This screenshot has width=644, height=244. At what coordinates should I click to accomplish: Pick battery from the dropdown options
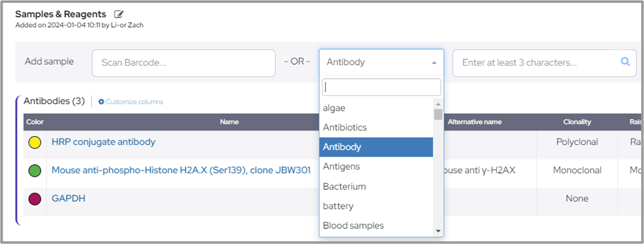pyautogui.click(x=338, y=206)
